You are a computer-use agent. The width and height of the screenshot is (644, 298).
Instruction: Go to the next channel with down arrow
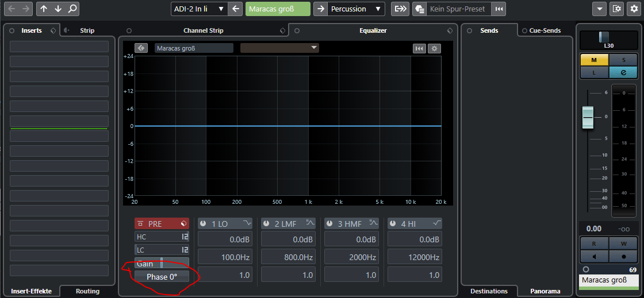[x=58, y=9]
